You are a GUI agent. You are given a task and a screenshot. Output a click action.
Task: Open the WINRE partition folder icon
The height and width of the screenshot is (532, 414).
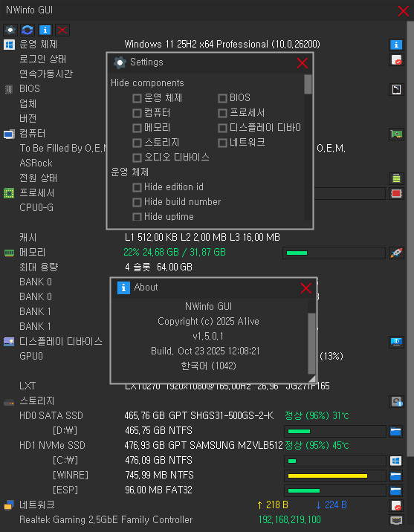(395, 476)
